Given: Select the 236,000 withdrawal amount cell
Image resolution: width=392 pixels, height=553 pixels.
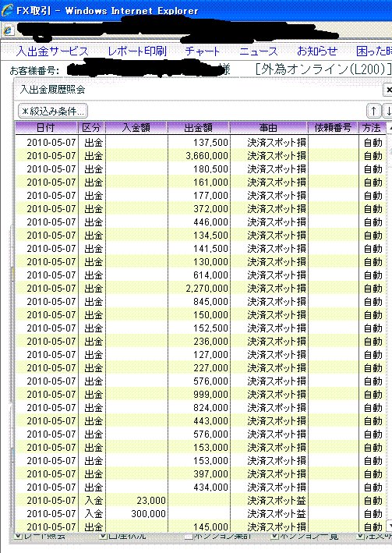Looking at the screenshot, I should [199, 342].
